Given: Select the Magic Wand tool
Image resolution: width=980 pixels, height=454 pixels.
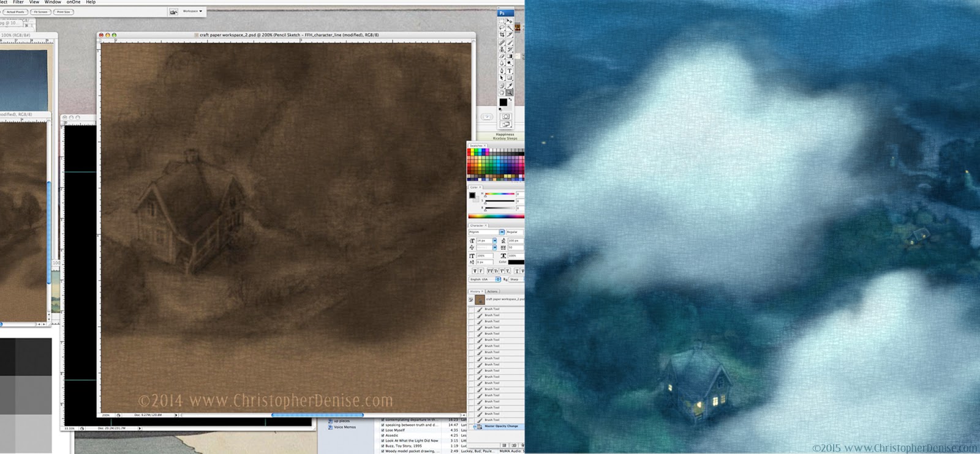Looking at the screenshot, I should [x=509, y=28].
